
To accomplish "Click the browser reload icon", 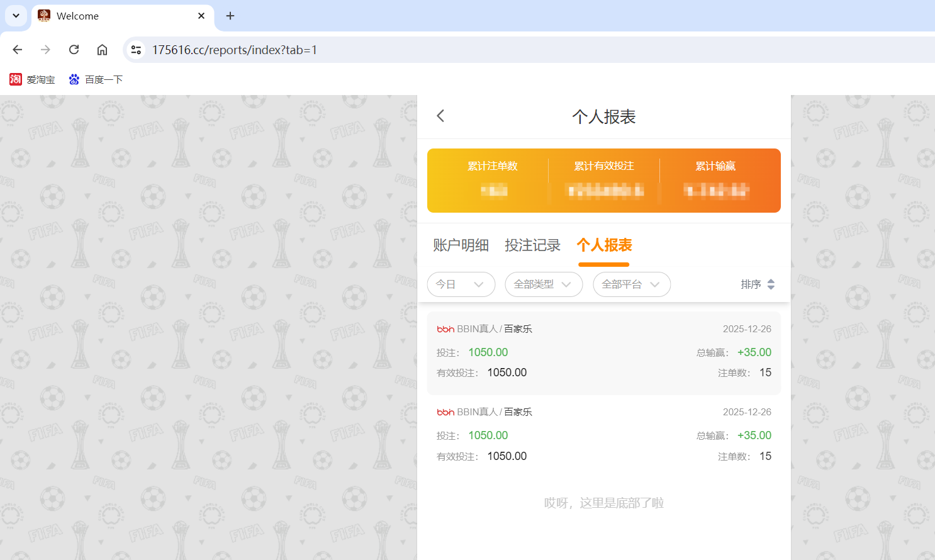I will click(74, 49).
